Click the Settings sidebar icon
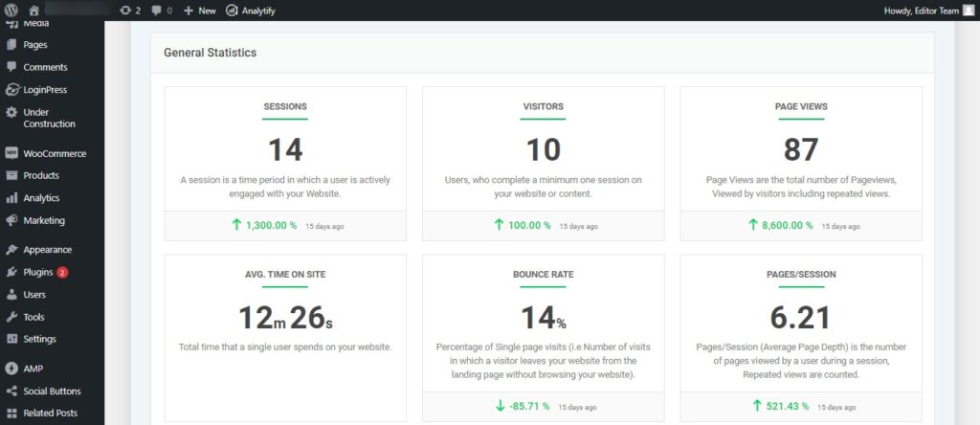Image resolution: width=980 pixels, height=425 pixels. tap(11, 339)
